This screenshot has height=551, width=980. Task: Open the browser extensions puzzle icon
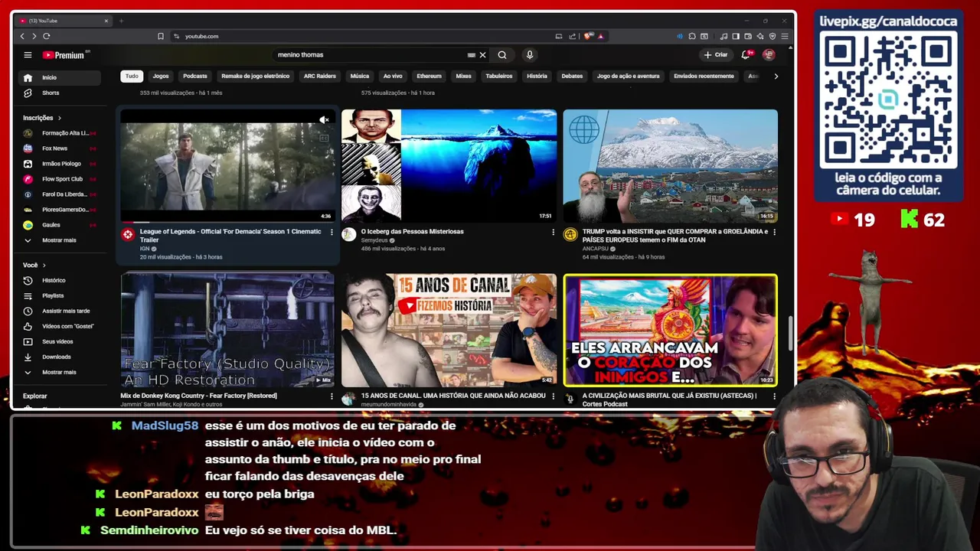[692, 36]
